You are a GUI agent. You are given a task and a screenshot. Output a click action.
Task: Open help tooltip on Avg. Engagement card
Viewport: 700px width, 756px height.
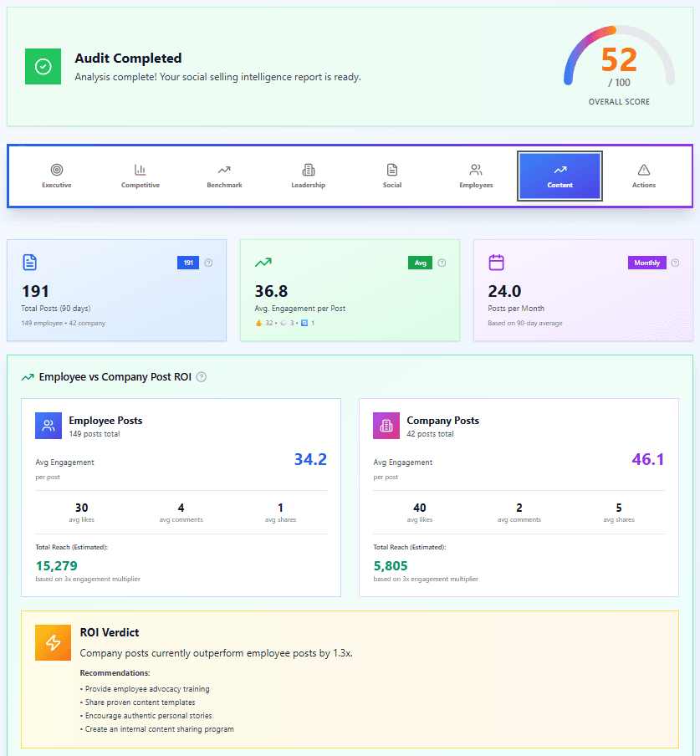(x=442, y=263)
